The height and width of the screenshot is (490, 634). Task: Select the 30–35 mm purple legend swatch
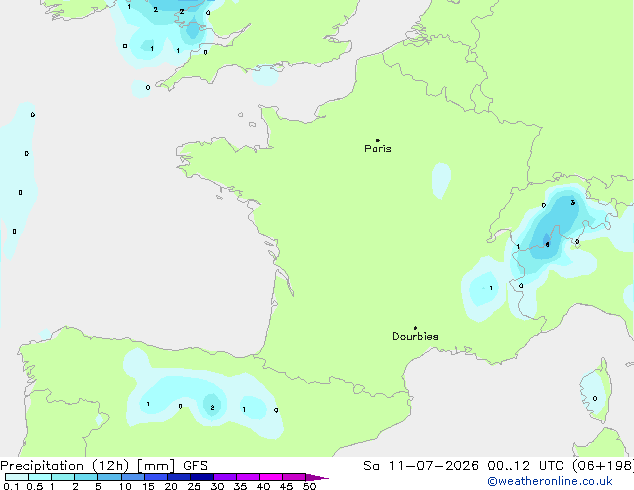click(225, 477)
